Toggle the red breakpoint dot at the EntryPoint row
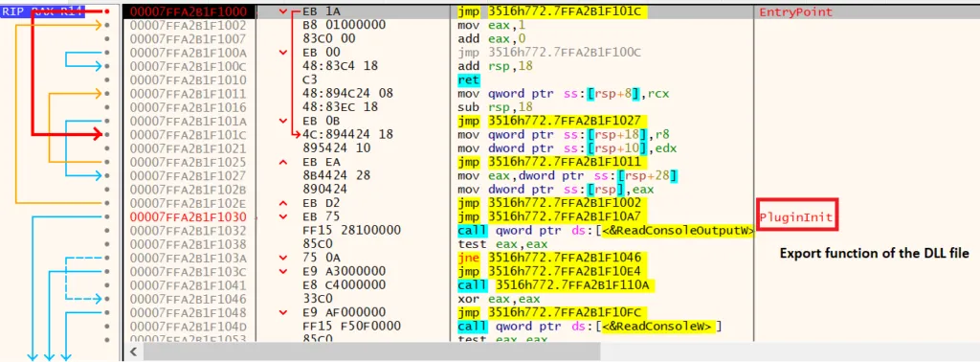The image size is (980, 362). [x=107, y=11]
